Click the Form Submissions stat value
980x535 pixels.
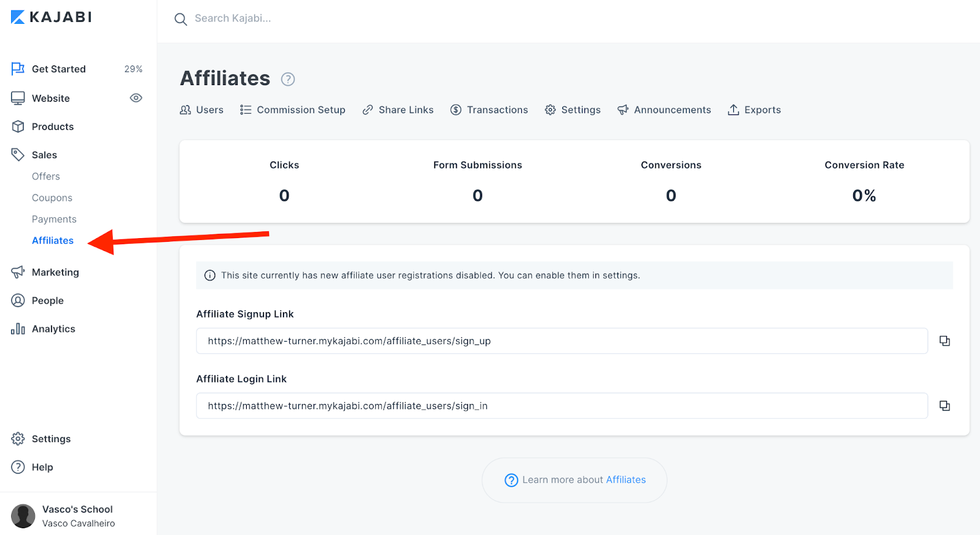coord(478,196)
